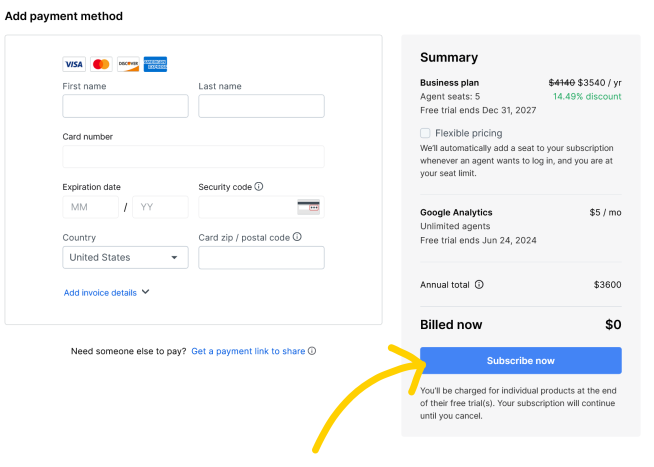The height and width of the screenshot is (467, 654).
Task: Click the postal code info icon
Action: tap(297, 237)
